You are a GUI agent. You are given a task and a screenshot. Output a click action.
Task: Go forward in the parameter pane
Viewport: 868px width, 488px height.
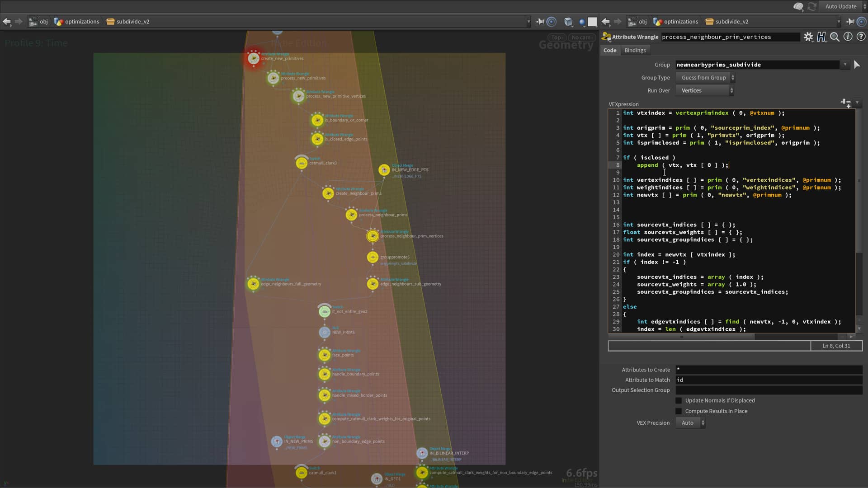pyautogui.click(x=618, y=21)
